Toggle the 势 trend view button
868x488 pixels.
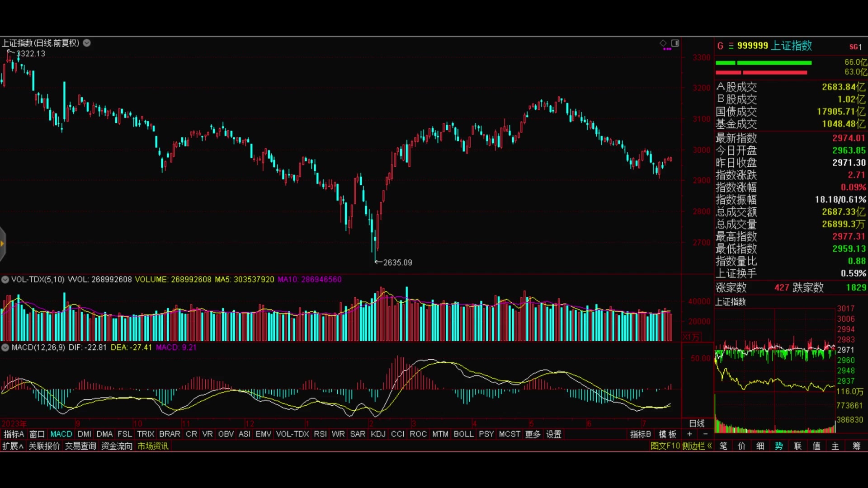(x=778, y=446)
